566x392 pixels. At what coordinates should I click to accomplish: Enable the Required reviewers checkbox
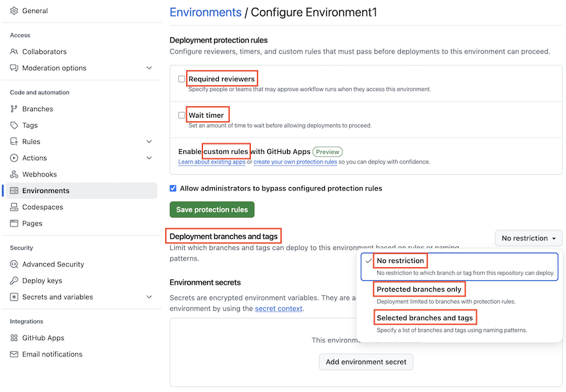(x=181, y=77)
